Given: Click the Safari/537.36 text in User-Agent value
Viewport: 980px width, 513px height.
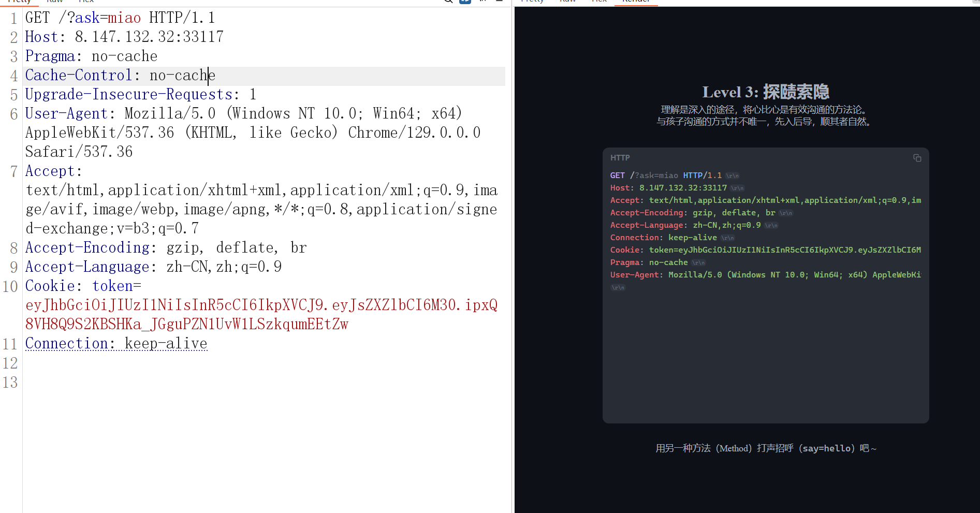Looking at the screenshot, I should (79, 152).
